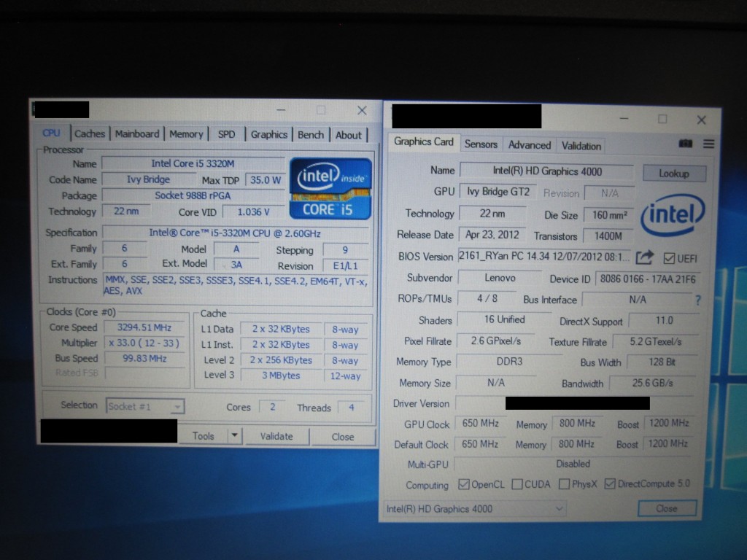Switch to the Memory tab

(x=186, y=134)
